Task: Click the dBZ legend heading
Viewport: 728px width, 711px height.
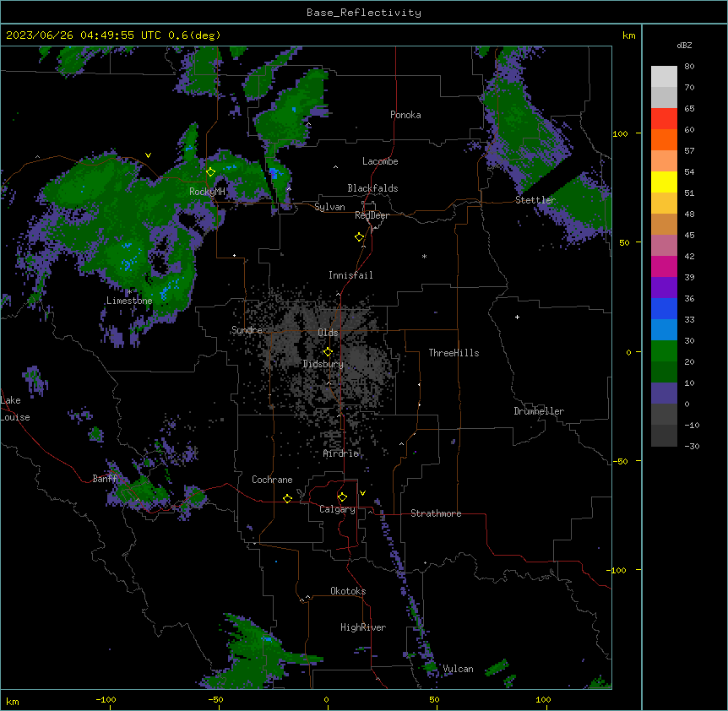Action: pyautogui.click(x=684, y=45)
